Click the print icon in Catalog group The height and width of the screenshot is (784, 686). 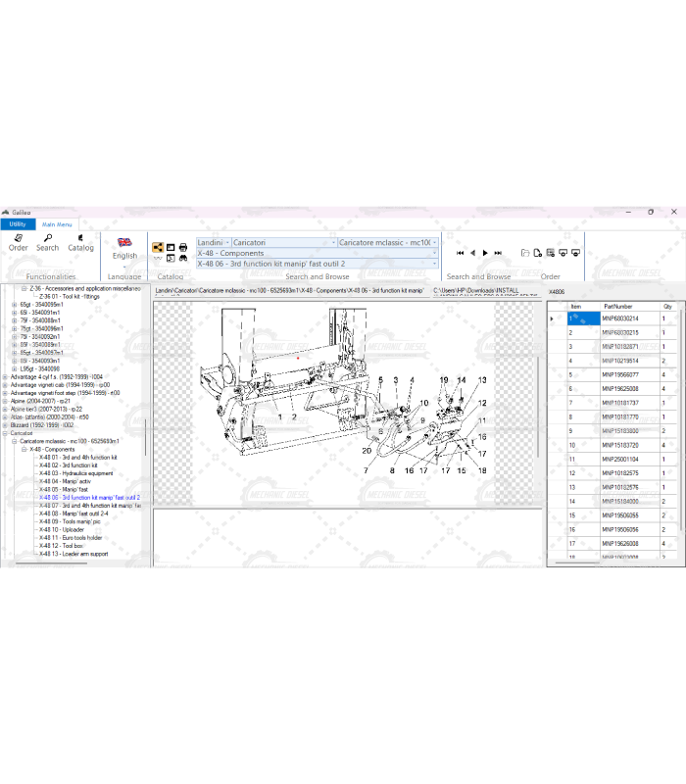(183, 247)
